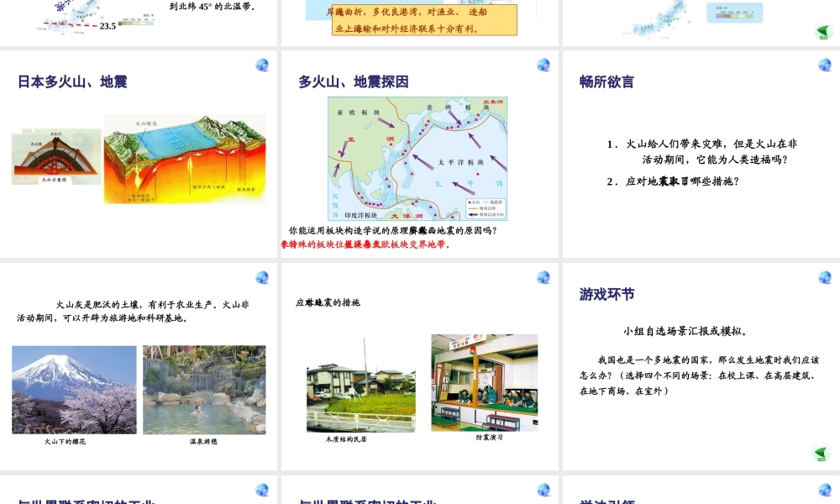The image size is (840, 504).
Task: Click the red 北美洲 label on the map
Action: pyautogui.click(x=493, y=102)
